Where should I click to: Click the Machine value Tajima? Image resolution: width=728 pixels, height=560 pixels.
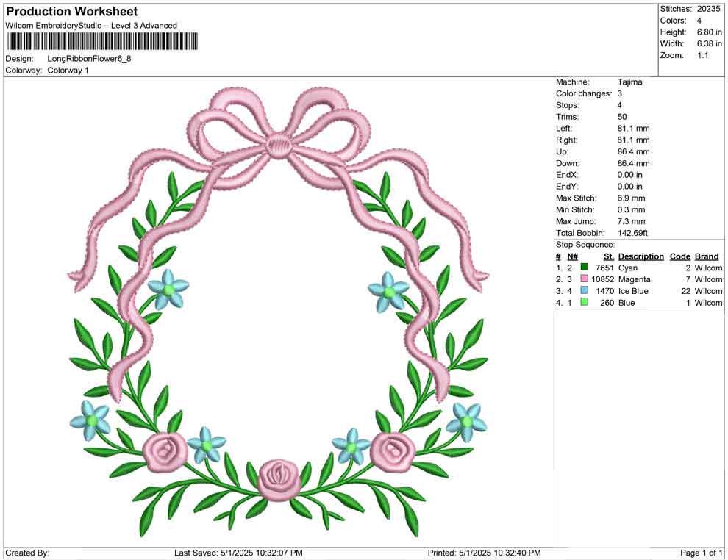click(629, 82)
